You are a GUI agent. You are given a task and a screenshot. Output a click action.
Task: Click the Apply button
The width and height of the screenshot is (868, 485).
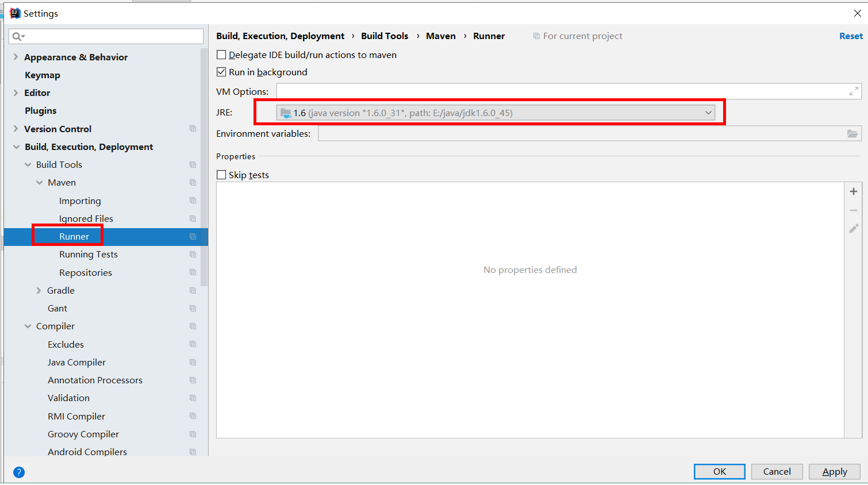click(x=835, y=472)
